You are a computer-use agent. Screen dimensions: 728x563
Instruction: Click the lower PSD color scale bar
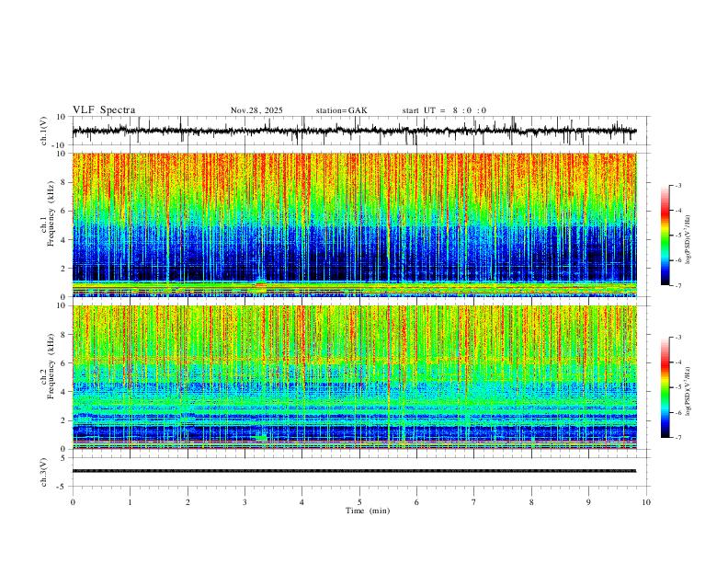click(x=665, y=387)
